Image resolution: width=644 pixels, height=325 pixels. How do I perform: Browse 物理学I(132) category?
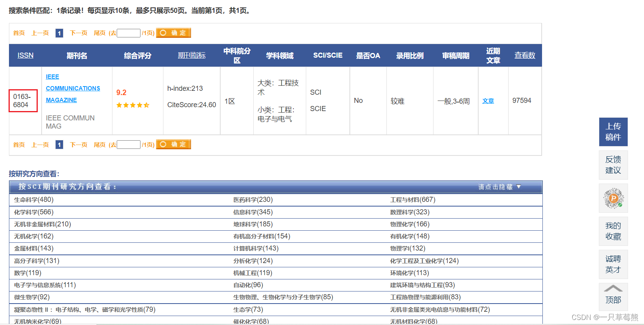(x=408, y=249)
